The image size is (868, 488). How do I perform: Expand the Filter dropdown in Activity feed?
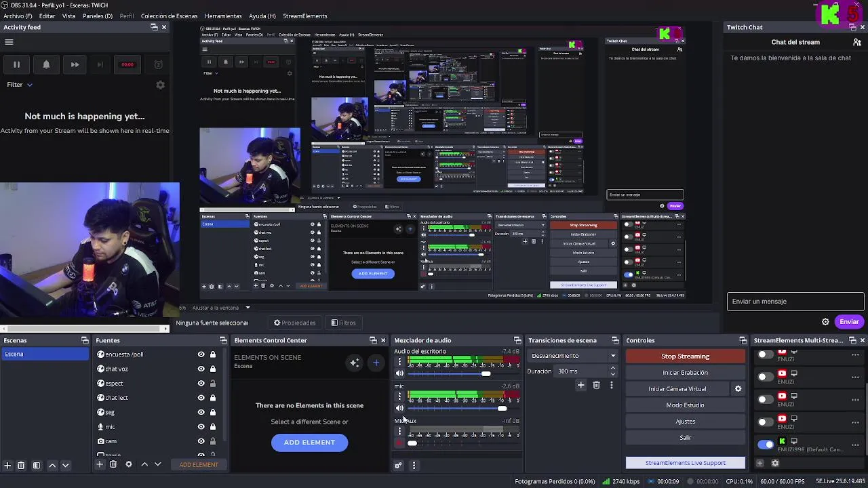pos(20,85)
